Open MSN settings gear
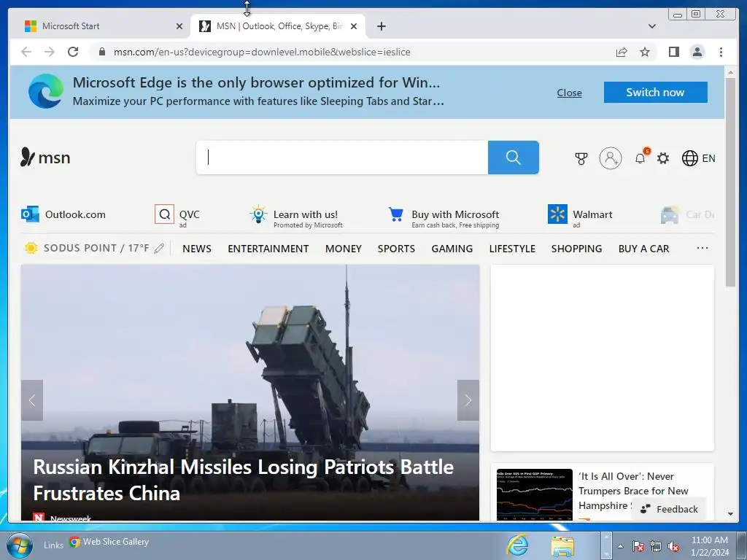 tap(663, 158)
